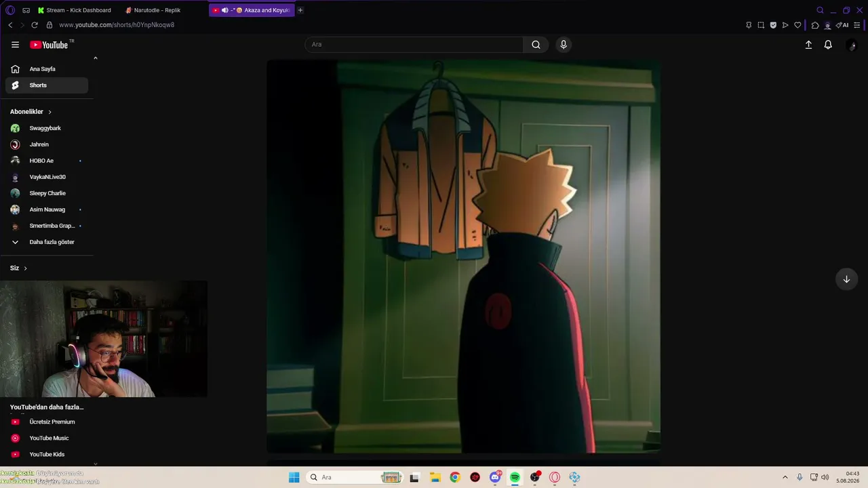The width and height of the screenshot is (868, 488).
Task: Expand the Siz section
Action: pos(19,268)
